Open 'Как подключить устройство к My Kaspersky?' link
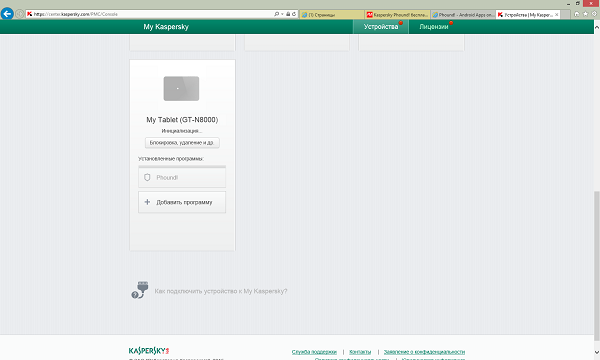 [221, 291]
